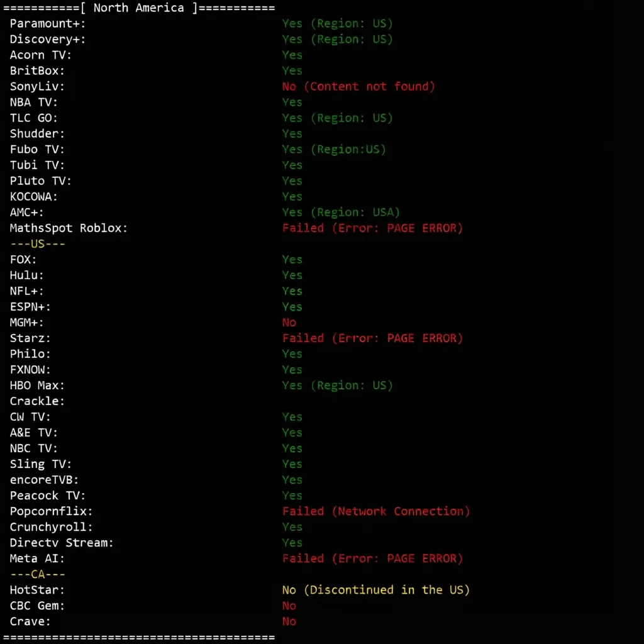Select the 'TLC GO:' label

34,118
